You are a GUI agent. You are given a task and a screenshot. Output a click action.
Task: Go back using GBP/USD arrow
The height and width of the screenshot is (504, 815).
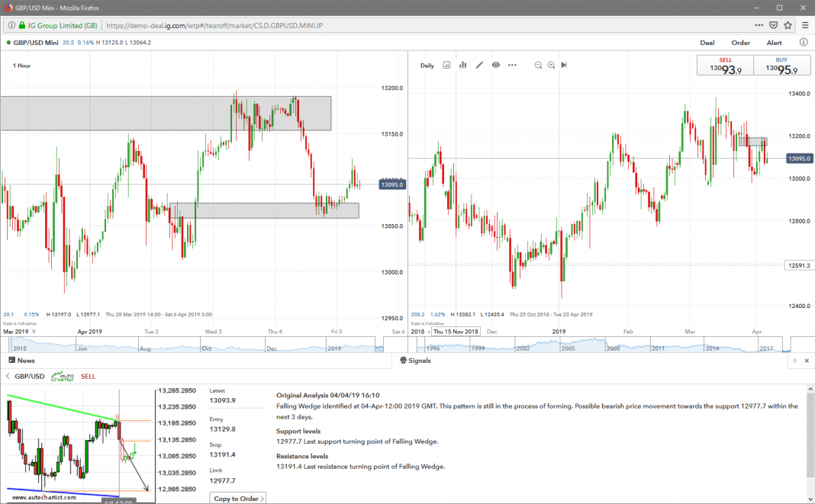(x=8, y=376)
